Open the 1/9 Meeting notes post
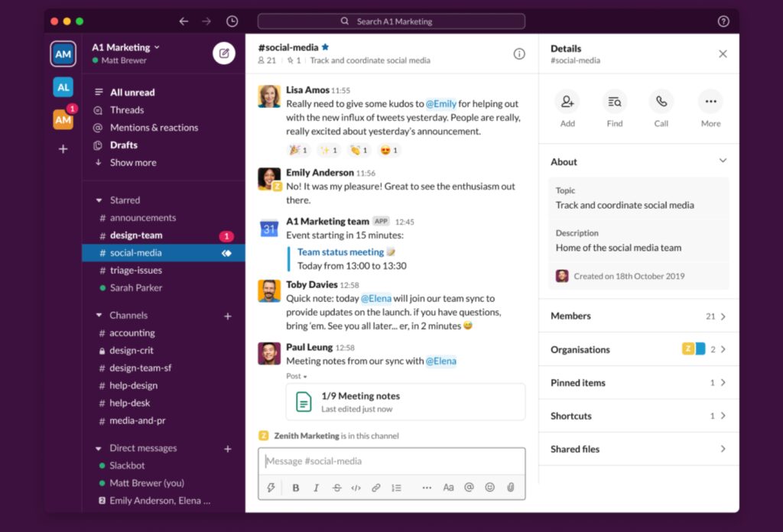This screenshot has width=783, height=532. coord(405,402)
